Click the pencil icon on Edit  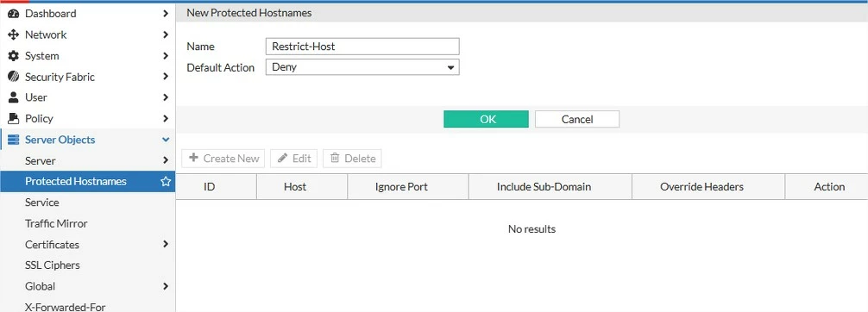click(282, 159)
